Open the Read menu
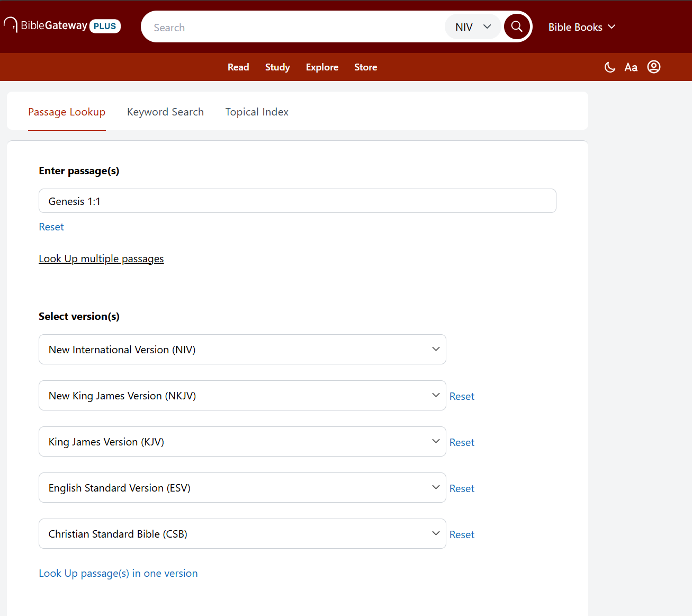The height and width of the screenshot is (616, 692). (238, 67)
